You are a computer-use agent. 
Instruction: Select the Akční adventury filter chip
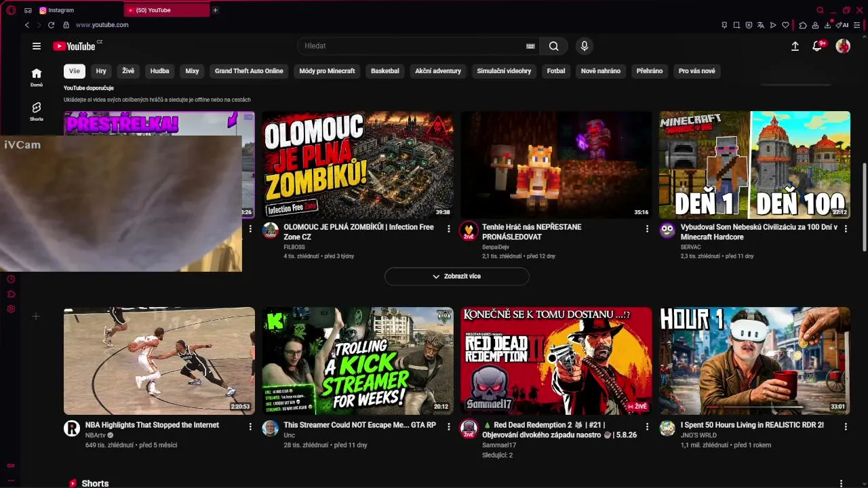click(x=438, y=71)
